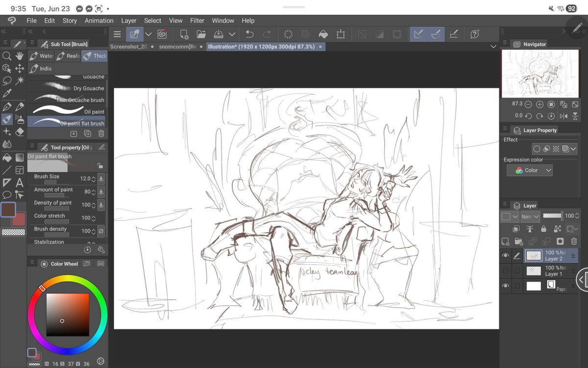Hide the Paper layer
Image resolution: width=588 pixels, height=368 pixels.
pyautogui.click(x=505, y=286)
